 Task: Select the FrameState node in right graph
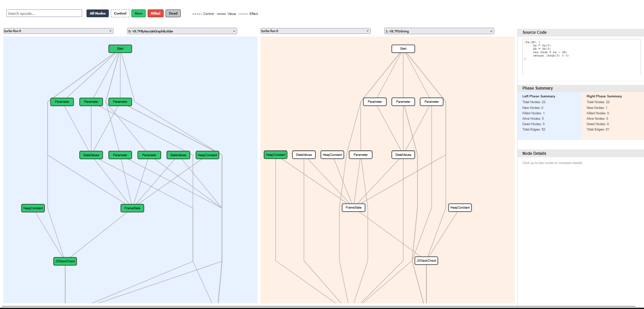[x=354, y=208]
